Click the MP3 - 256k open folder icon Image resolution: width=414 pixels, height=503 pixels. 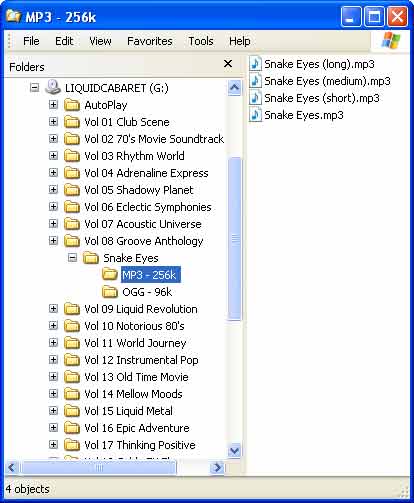coord(110,275)
